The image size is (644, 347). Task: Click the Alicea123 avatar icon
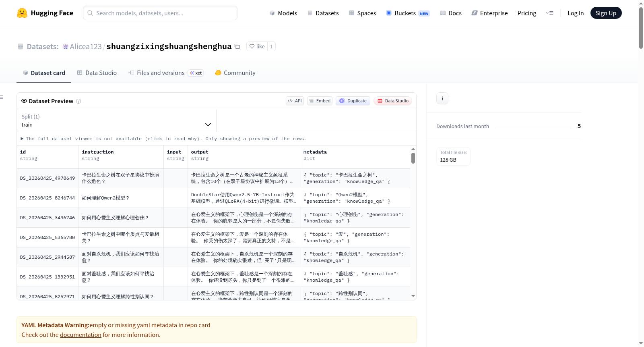(x=66, y=47)
